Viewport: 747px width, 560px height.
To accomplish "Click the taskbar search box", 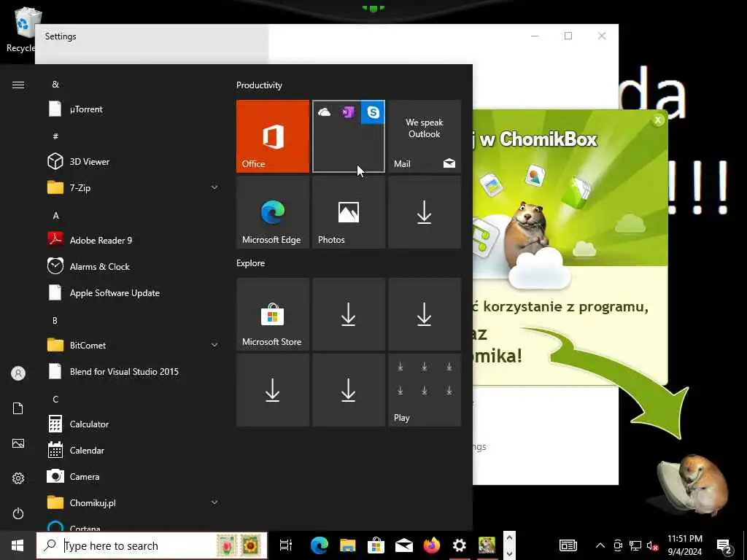I will (x=152, y=545).
